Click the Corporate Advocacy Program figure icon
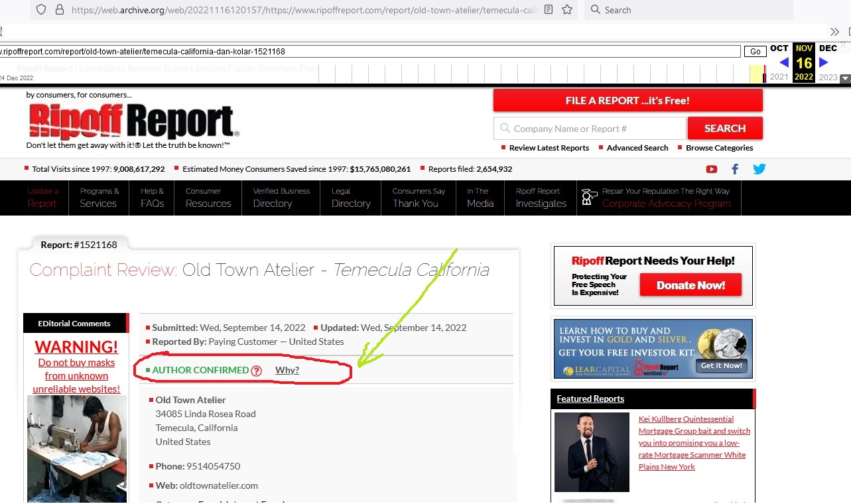The image size is (851, 504). tap(589, 198)
